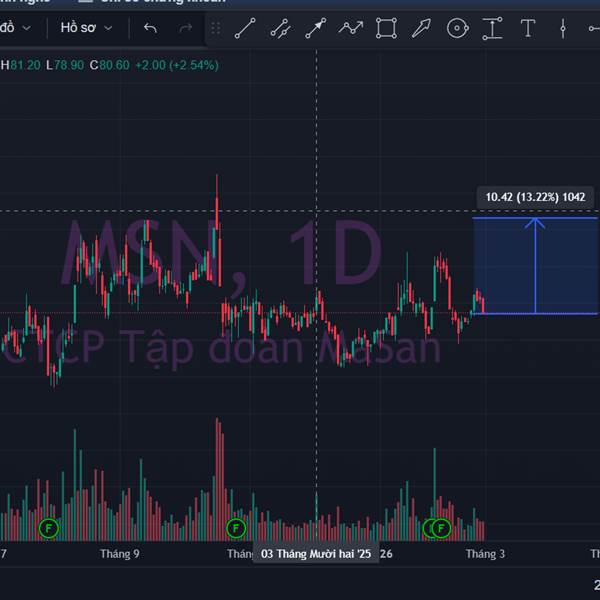The image size is (600, 600).
Task: Click the H81.20 high value
Action: 21,65
